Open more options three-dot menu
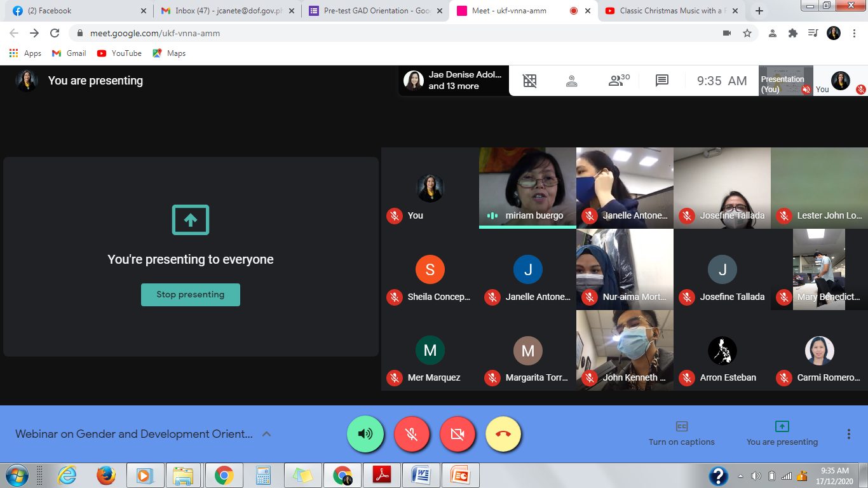This screenshot has height=488, width=868. coord(848,434)
